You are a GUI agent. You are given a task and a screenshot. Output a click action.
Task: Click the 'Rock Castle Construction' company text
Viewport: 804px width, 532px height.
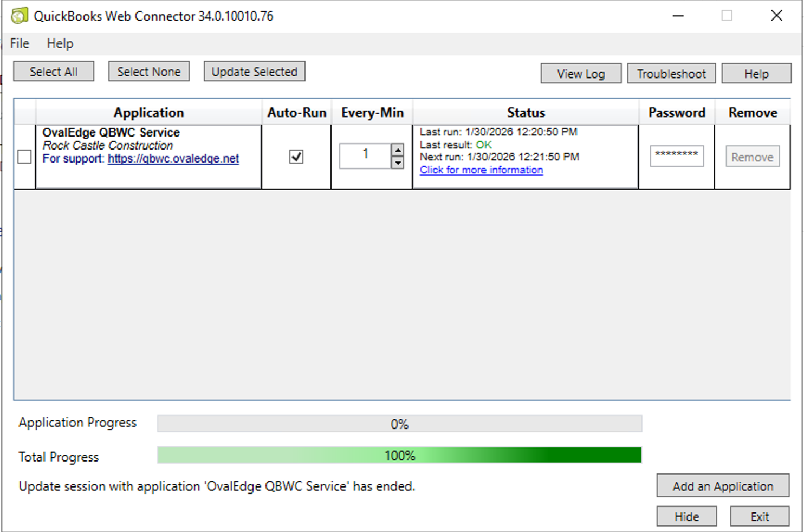coord(108,145)
